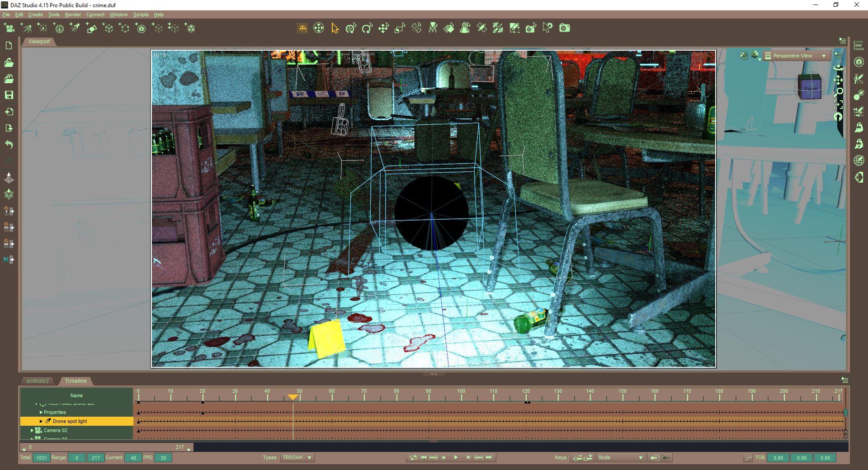This screenshot has height=470, width=868.
Task: Open the File menu
Action: coord(6,14)
